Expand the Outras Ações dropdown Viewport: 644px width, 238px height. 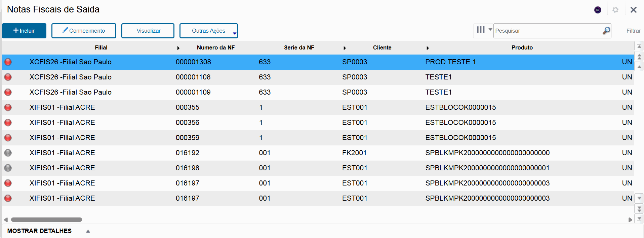tap(234, 33)
